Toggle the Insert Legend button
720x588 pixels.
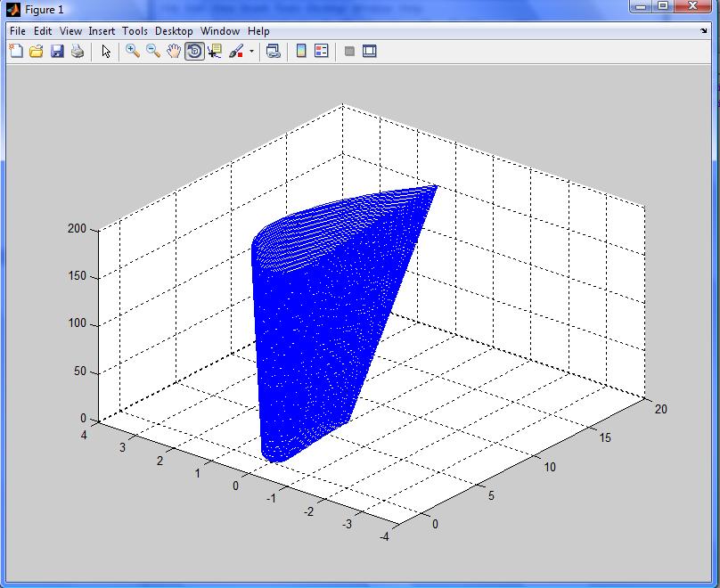click(322, 52)
